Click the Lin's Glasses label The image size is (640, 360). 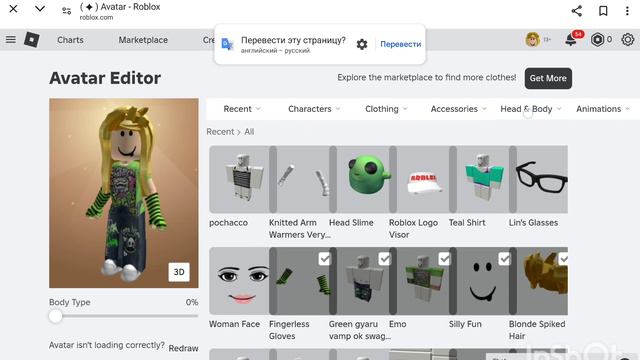pyautogui.click(x=533, y=223)
